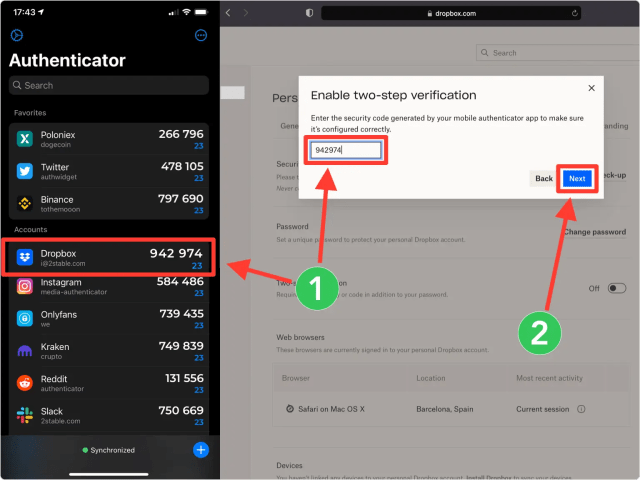The height and width of the screenshot is (480, 640).
Task: Tap the Onlyfans lock icon
Action: coord(25,318)
